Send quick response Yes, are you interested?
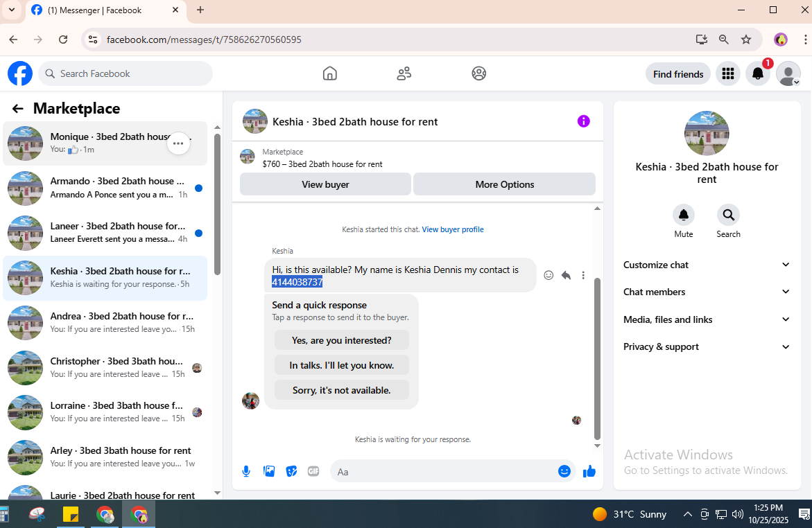This screenshot has width=812, height=528. [x=342, y=340]
